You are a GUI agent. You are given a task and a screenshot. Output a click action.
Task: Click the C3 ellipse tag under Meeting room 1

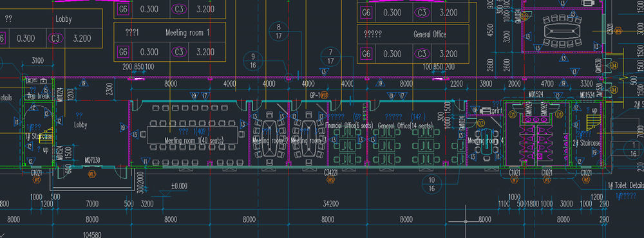click(178, 52)
